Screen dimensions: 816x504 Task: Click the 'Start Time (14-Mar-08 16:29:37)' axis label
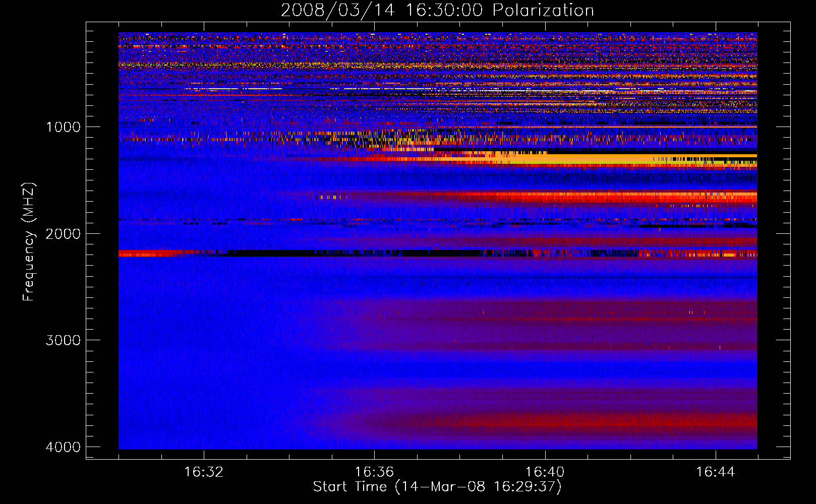point(437,487)
